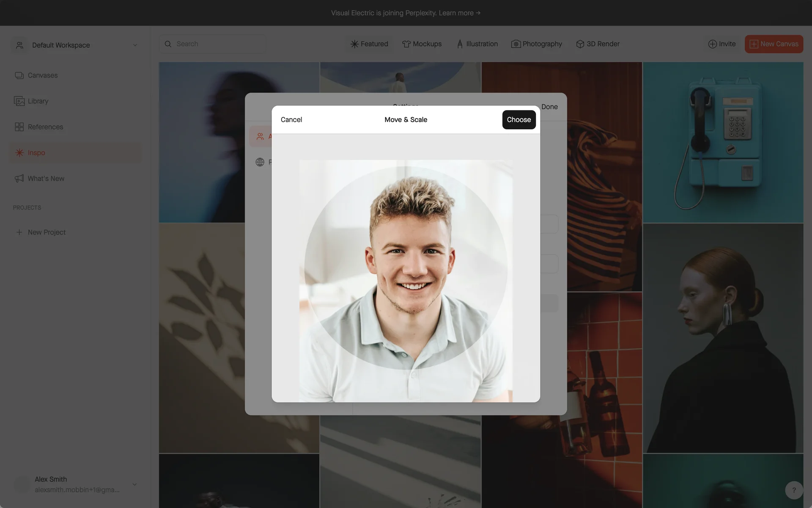Viewport: 812px width, 508px height.
Task: Expand the Default Workspace dropdown
Action: click(135, 45)
